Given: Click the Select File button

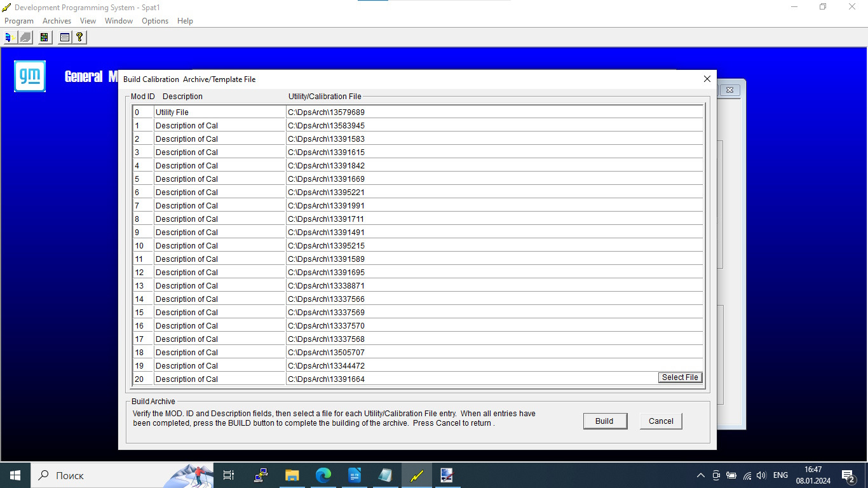Looking at the screenshot, I should (x=680, y=377).
